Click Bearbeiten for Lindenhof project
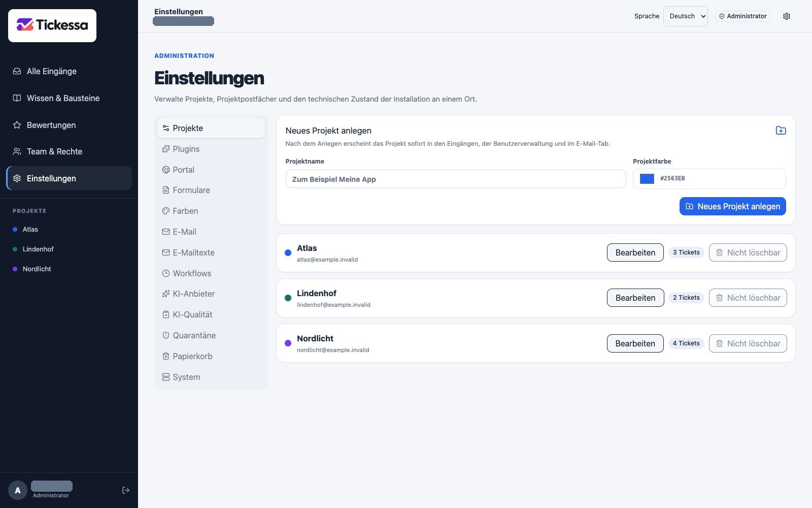This screenshot has height=508, width=812. point(635,298)
